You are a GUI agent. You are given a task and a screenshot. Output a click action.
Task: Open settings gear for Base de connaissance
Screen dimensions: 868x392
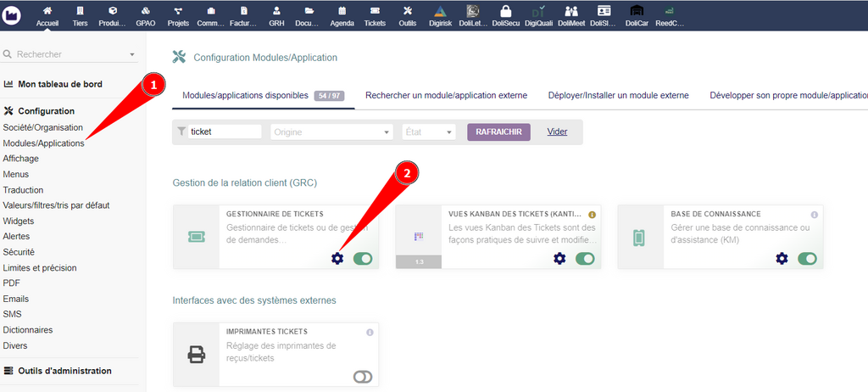pyautogui.click(x=782, y=259)
